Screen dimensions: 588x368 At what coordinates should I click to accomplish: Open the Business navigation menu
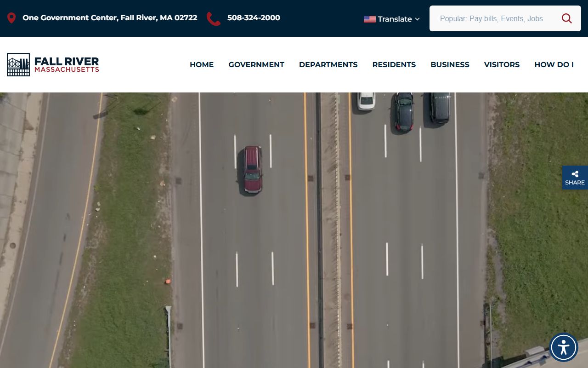[450, 65]
